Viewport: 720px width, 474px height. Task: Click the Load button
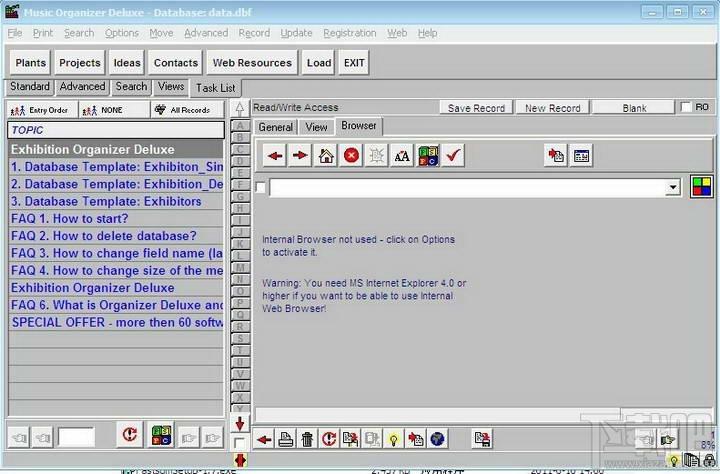tap(319, 63)
